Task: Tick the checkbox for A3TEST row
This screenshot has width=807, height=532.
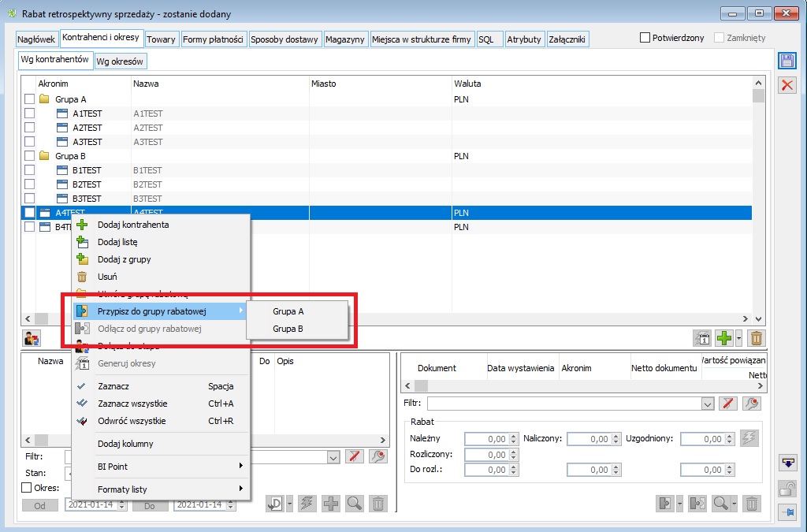Action: pyautogui.click(x=29, y=142)
